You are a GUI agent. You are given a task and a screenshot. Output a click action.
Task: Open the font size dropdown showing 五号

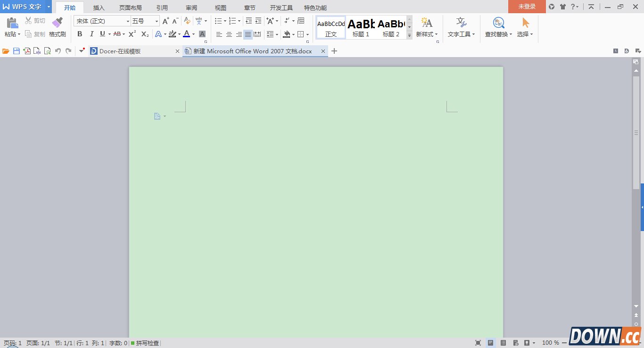click(x=157, y=21)
